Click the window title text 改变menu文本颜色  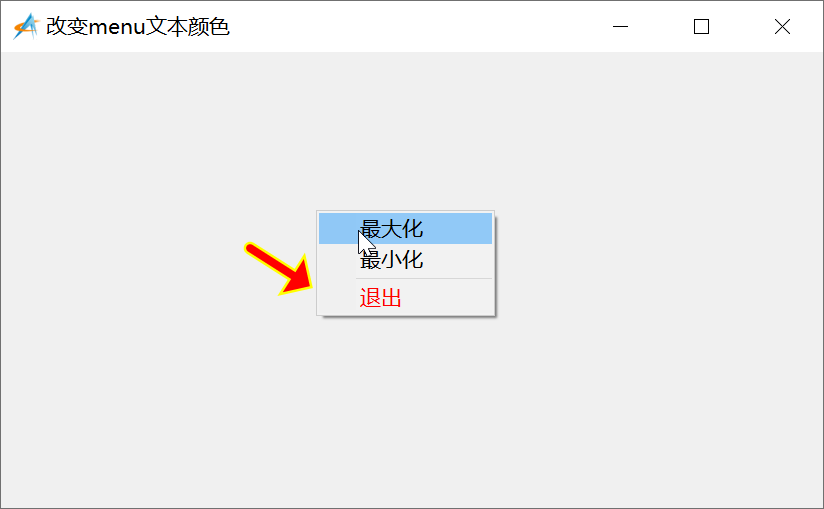pos(138,26)
